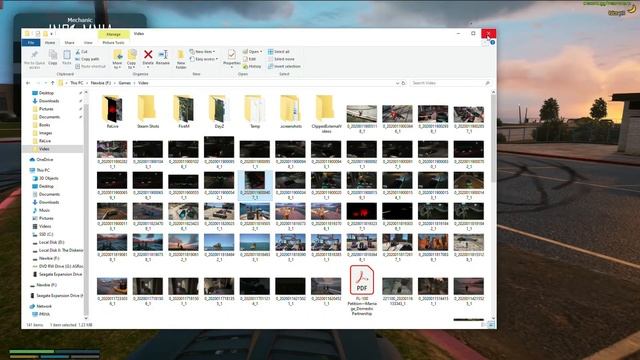Click Select all in ribbon
Image resolution: width=640 pixels, height=360 pixels.
pos(279,52)
